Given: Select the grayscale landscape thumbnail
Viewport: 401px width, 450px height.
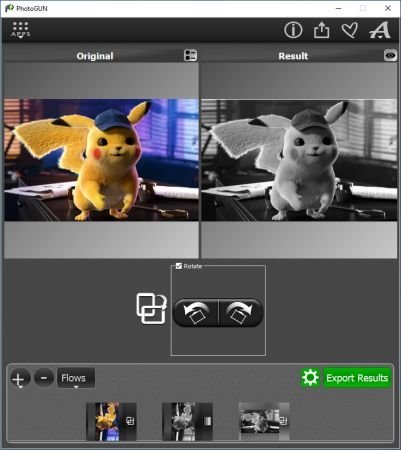Looking at the screenshot, I should click(264, 421).
